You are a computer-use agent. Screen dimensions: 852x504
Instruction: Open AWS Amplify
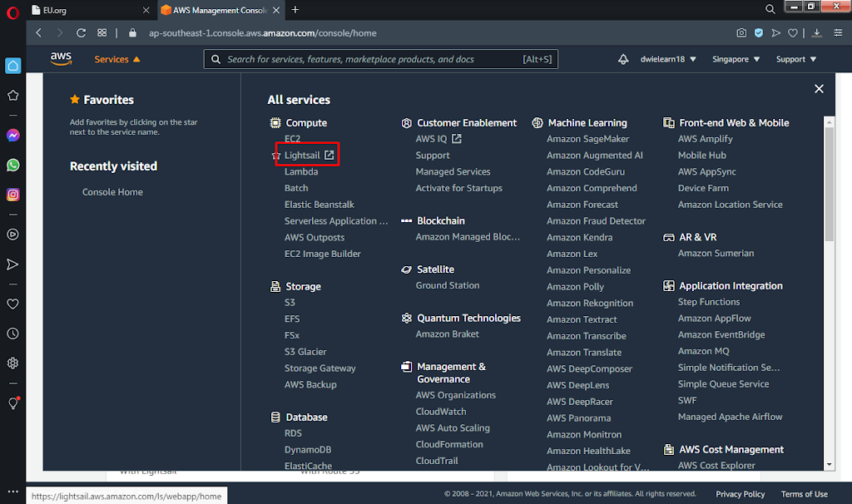click(705, 139)
